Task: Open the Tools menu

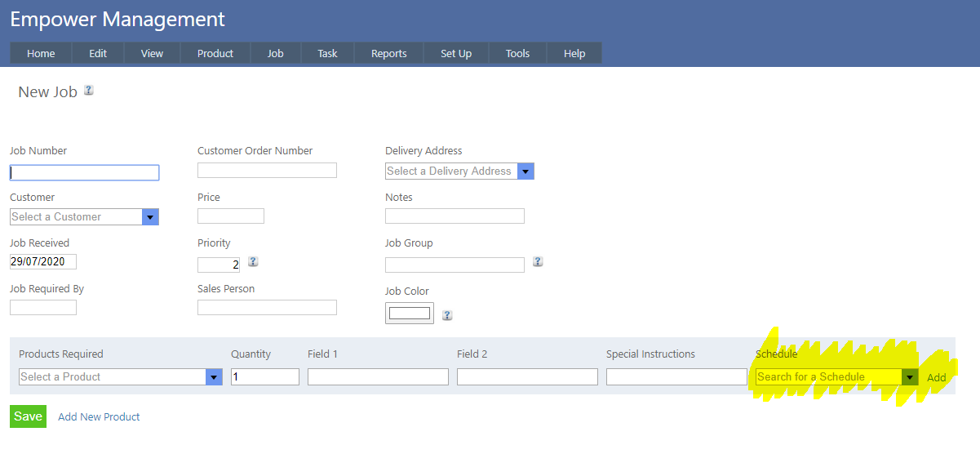Action: tap(517, 54)
